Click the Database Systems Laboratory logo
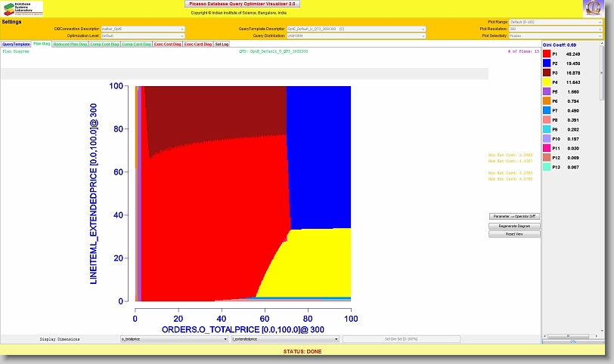 [23, 8]
